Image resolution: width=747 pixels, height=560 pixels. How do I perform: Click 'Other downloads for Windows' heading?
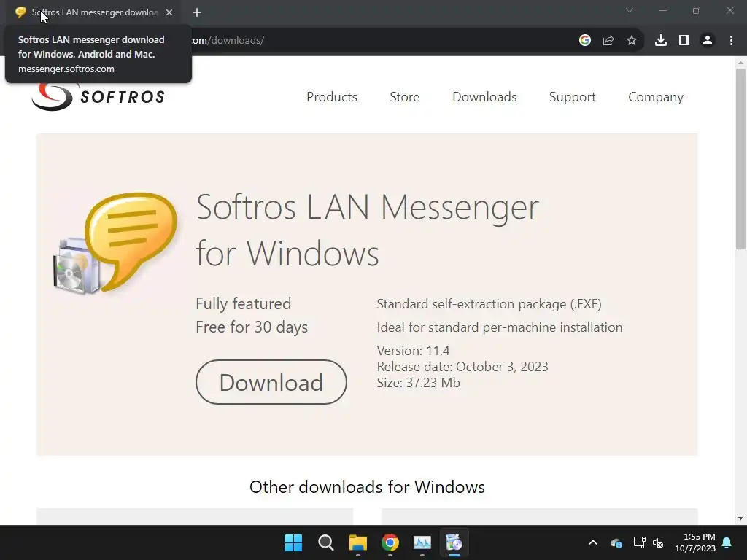[x=367, y=487]
